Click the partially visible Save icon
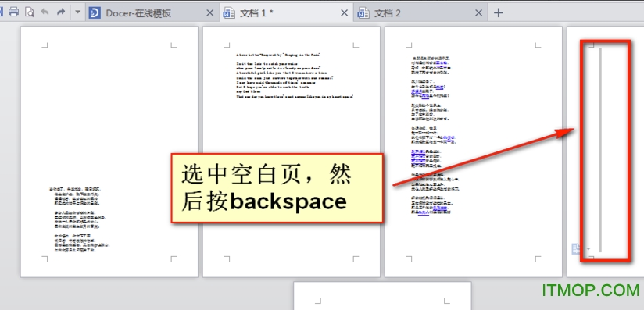Image resolution: width=644 pixels, height=310 pixels. pos(2,12)
